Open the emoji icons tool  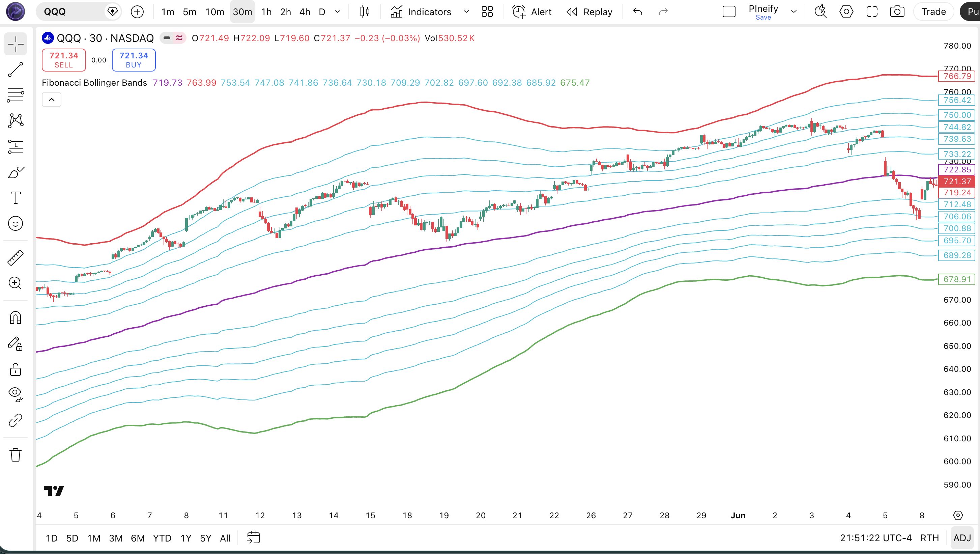coord(16,223)
